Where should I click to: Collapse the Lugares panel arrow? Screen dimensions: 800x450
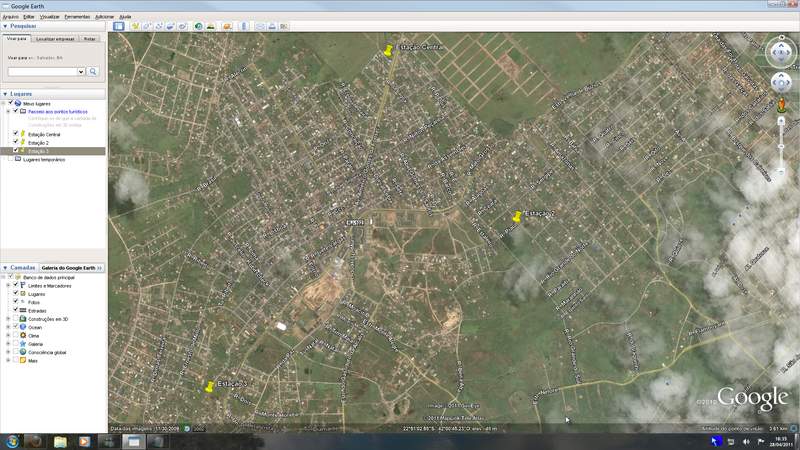(5, 94)
